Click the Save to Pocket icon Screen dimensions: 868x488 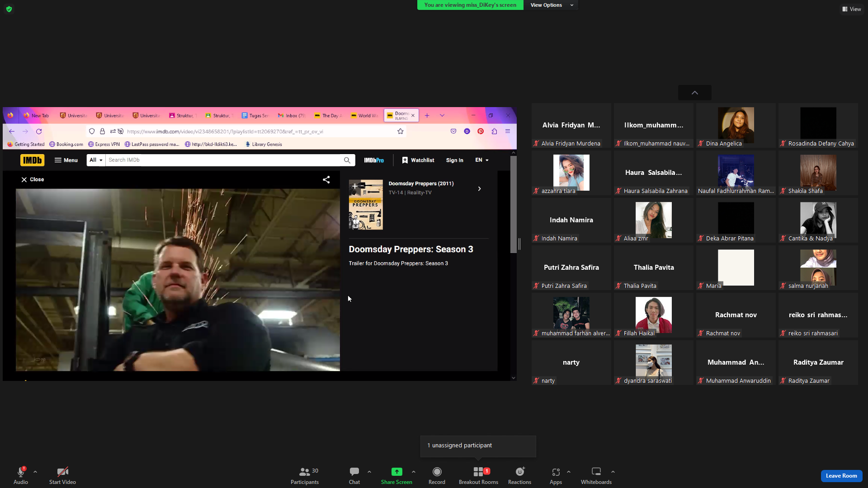(x=453, y=131)
